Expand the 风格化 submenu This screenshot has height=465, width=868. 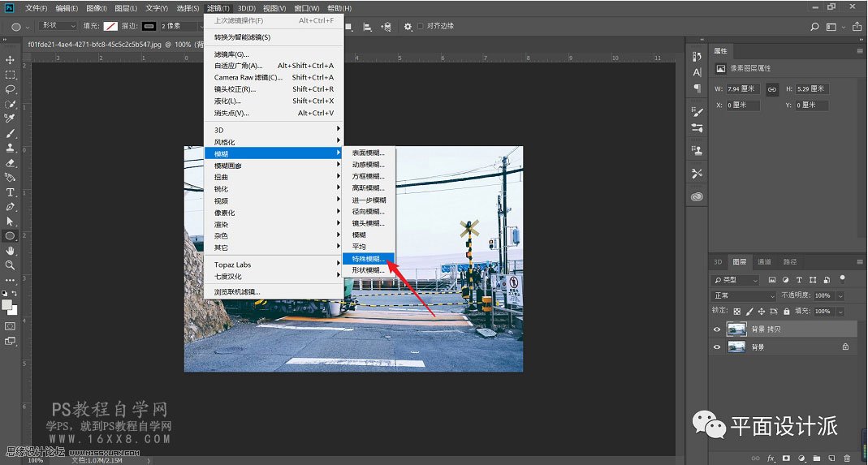click(x=274, y=142)
